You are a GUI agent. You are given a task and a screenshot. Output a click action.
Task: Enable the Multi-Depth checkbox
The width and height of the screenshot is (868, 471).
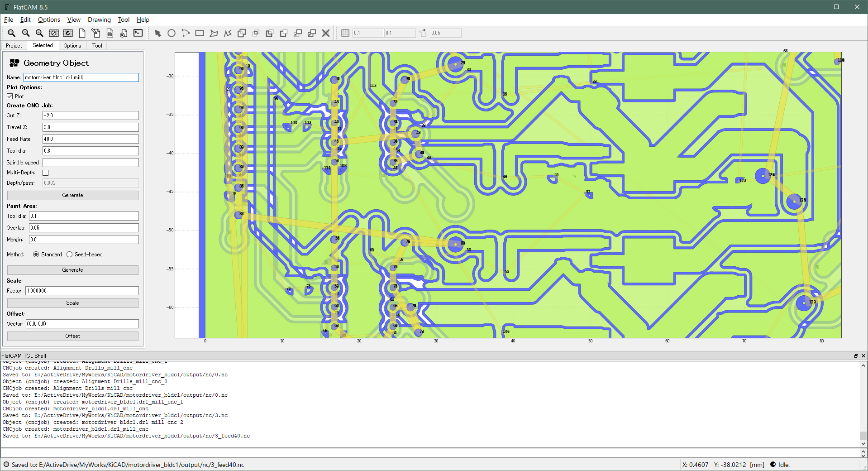46,173
